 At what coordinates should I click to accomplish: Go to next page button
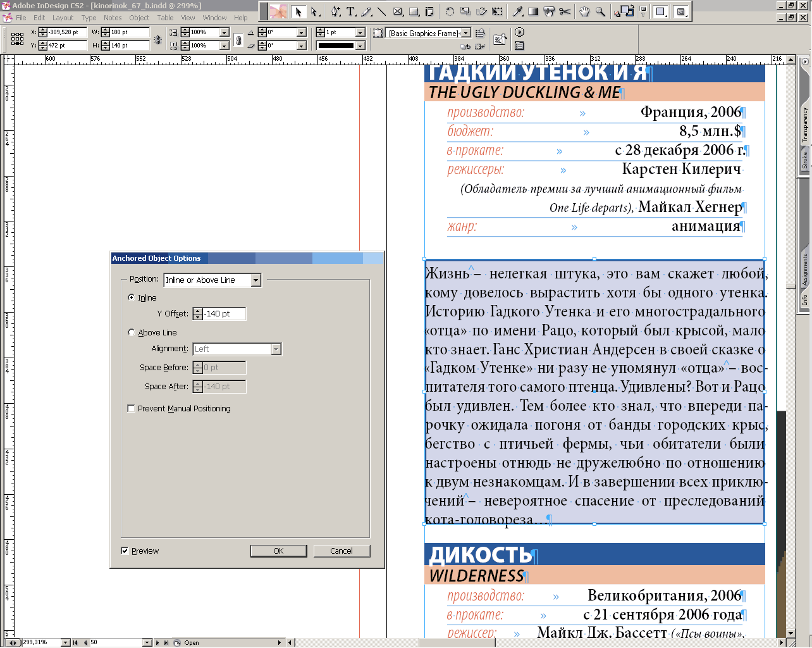[x=157, y=642]
